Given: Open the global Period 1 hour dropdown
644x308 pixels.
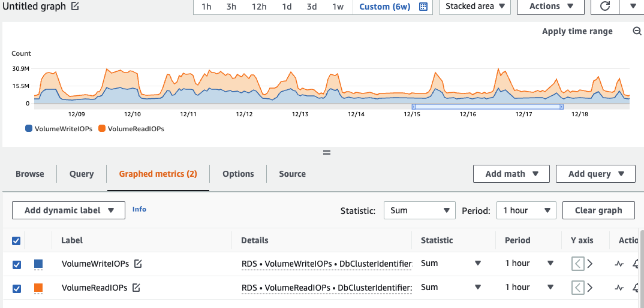Looking at the screenshot, I should click(x=526, y=210).
